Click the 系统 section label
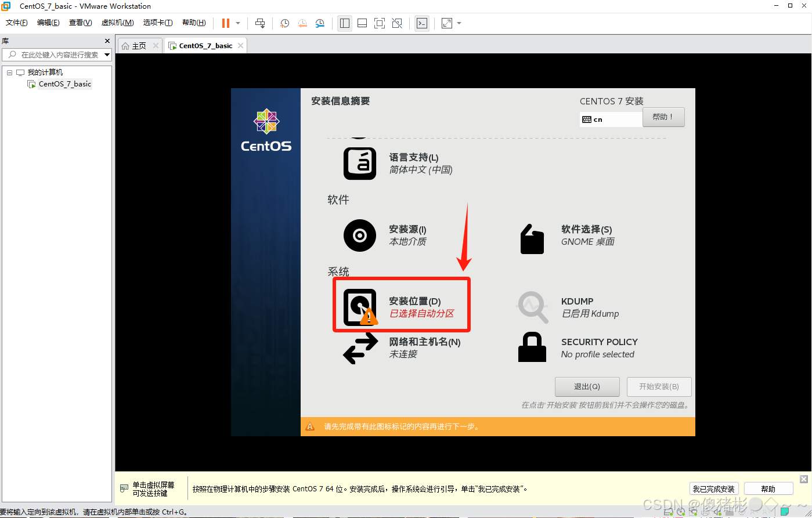812x518 pixels. pos(338,272)
